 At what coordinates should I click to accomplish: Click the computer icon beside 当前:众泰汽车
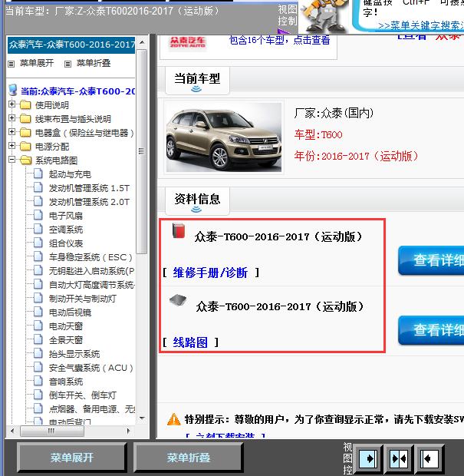click(13, 90)
